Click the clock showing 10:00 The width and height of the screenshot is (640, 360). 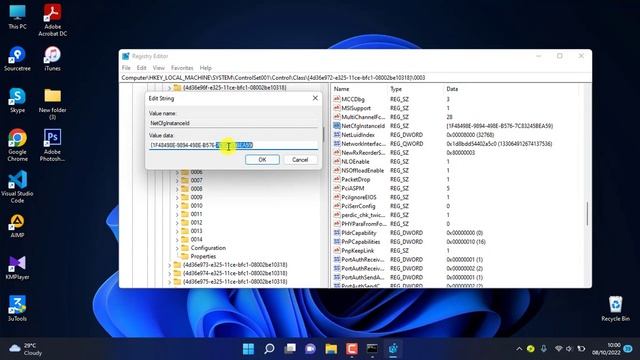(606, 349)
